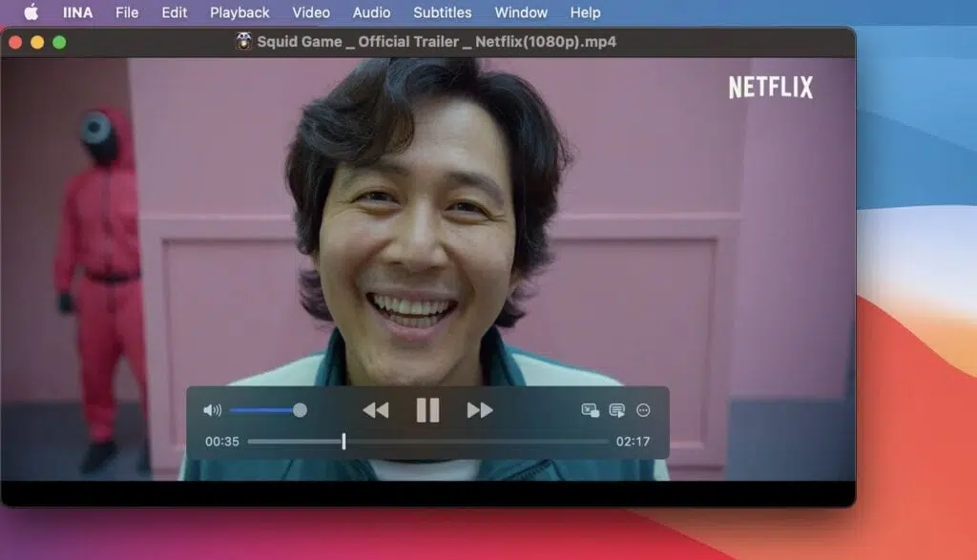Open the more settings ellipsis icon
Image resolution: width=977 pixels, height=560 pixels.
[643, 410]
